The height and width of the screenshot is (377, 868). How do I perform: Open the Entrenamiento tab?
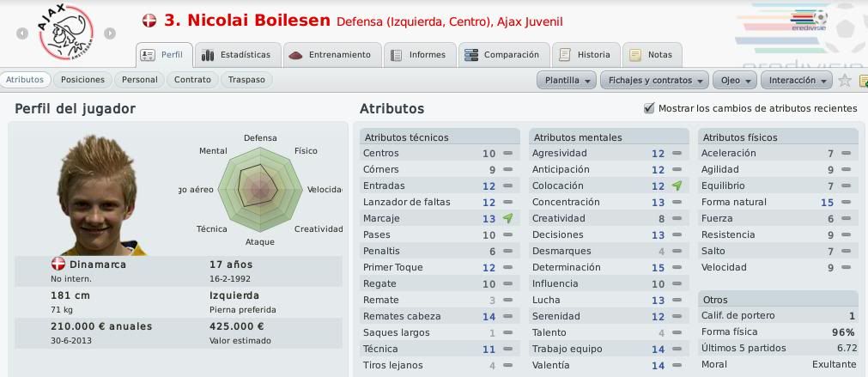333,55
